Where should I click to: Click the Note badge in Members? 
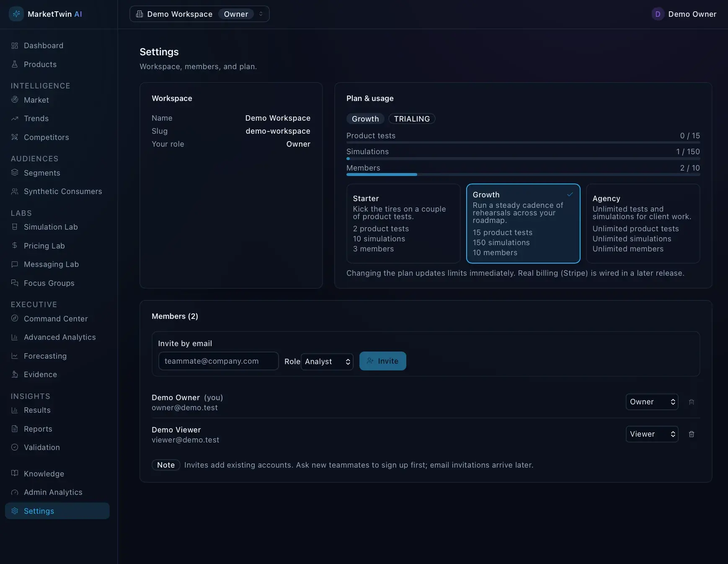(x=166, y=465)
